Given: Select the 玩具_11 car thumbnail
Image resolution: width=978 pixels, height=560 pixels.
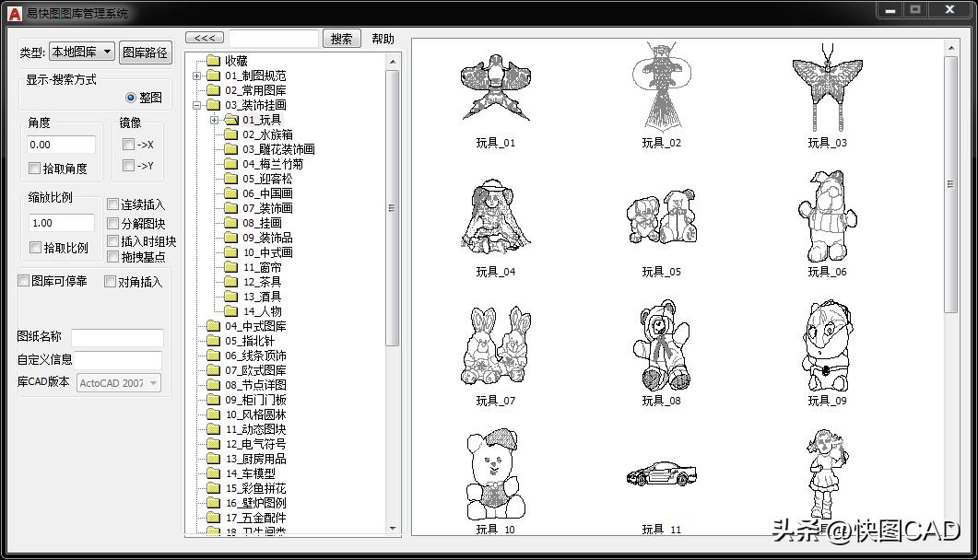Looking at the screenshot, I should coord(662,474).
